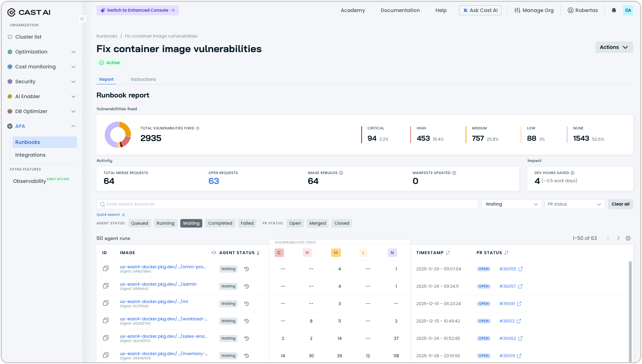Image resolution: width=642 pixels, height=364 pixels.
Task: Open the PR status filter dropdown
Action: [x=575, y=204]
